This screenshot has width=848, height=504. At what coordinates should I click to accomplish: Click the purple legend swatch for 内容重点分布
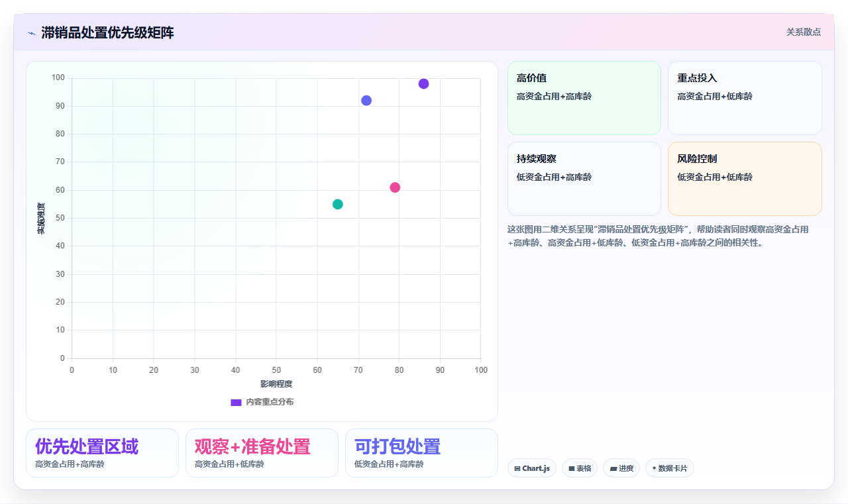click(236, 402)
